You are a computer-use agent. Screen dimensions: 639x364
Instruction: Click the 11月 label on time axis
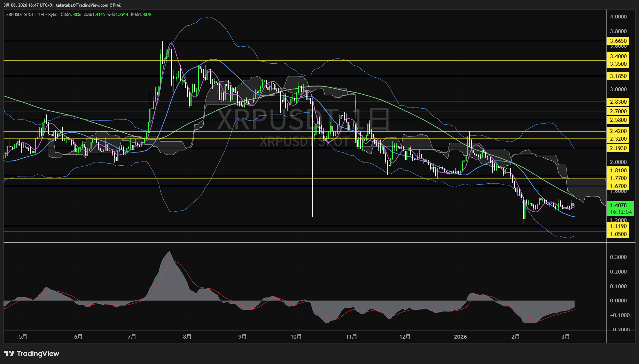[x=351, y=337]
